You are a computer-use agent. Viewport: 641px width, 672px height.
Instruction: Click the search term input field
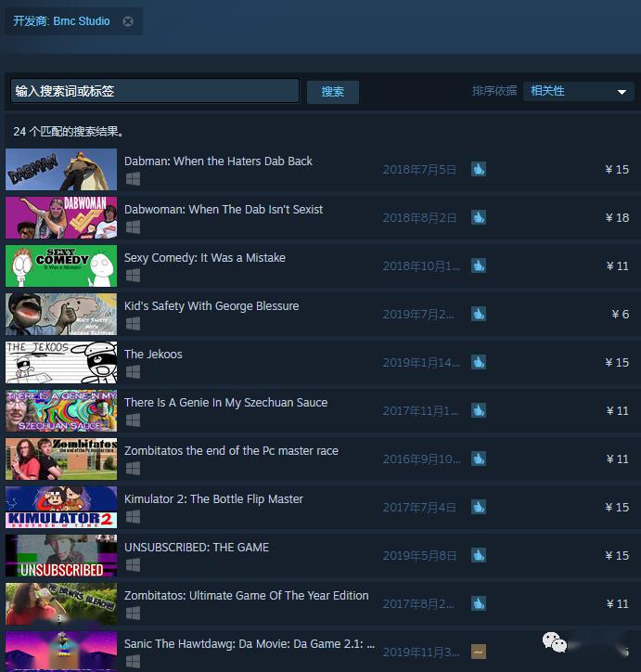(155, 91)
